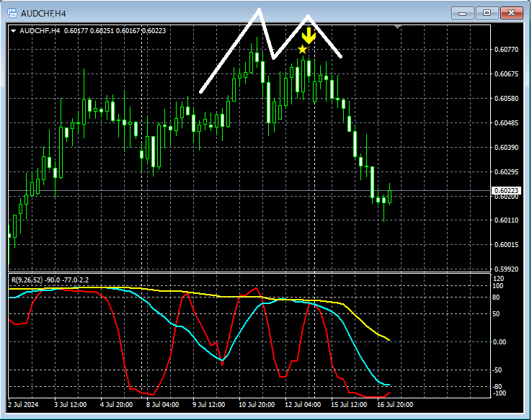Screen dimensions: 532x420
Task: Click the yellow star marker above candle
Action: point(302,50)
